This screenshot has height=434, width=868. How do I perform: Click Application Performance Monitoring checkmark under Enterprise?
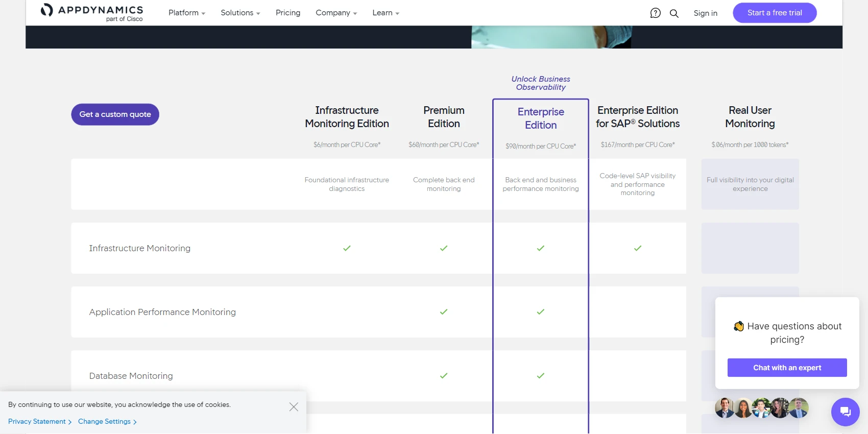click(541, 312)
